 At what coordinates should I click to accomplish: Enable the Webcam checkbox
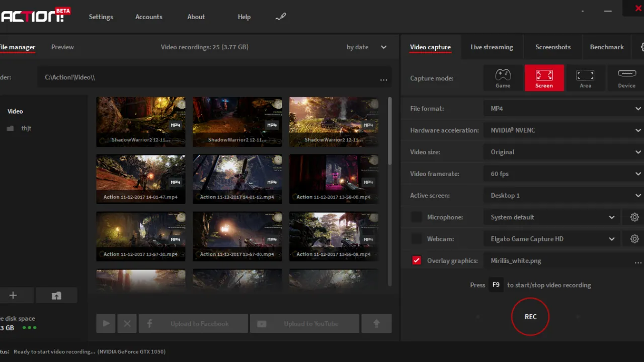click(417, 239)
